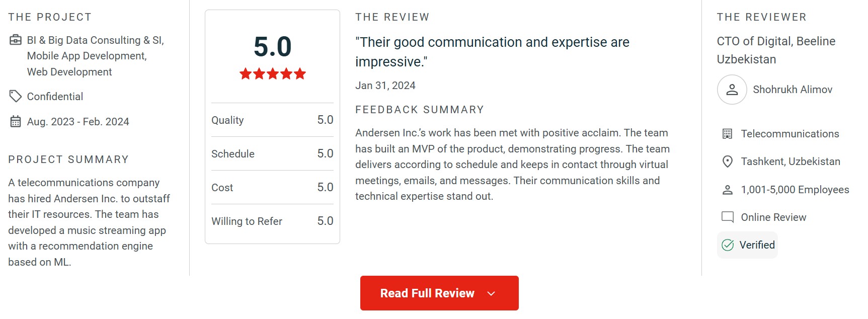
Task: Click the Telecommunications building icon
Action: tap(727, 134)
